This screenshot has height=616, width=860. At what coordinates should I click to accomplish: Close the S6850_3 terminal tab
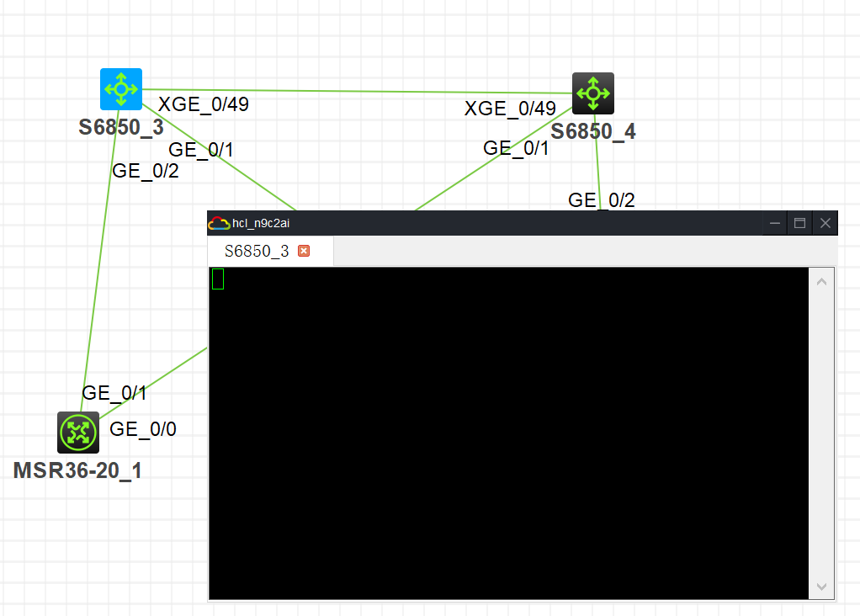(x=304, y=251)
